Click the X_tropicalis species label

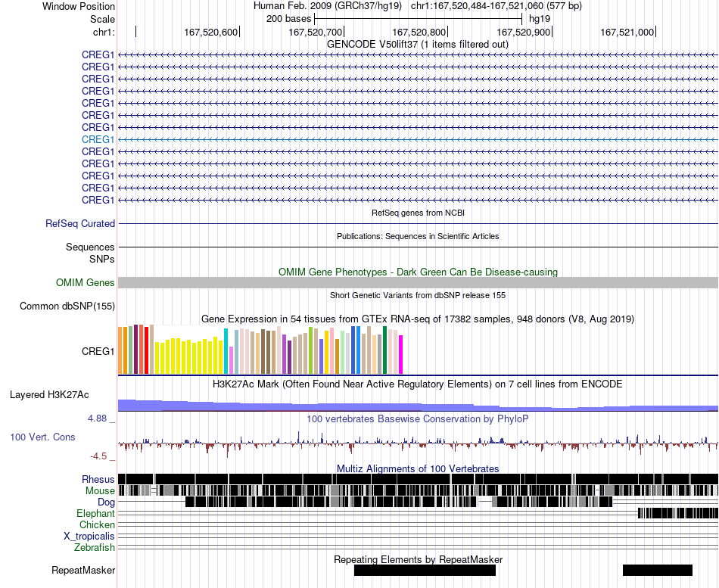[89, 537]
